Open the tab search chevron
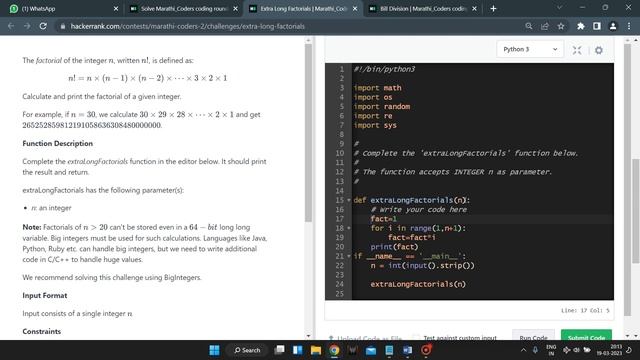Viewport: 640px width, 360px height. click(x=560, y=7)
